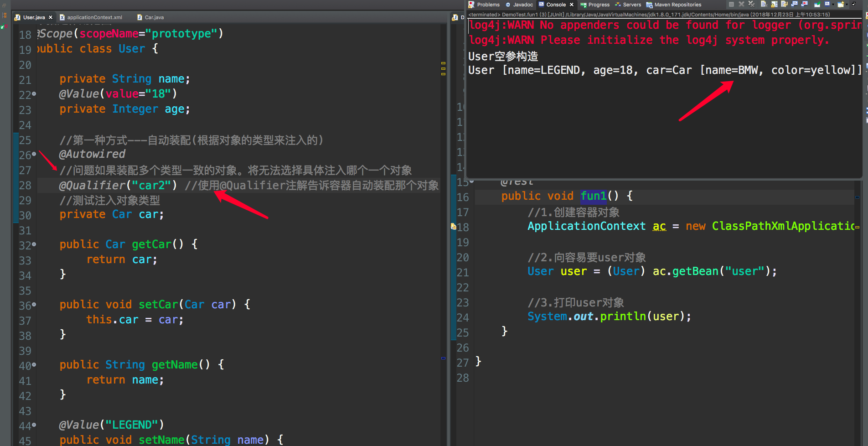Click 'private Car car;' on line 30
Viewport: 868px width, 446px height.
pos(112,214)
